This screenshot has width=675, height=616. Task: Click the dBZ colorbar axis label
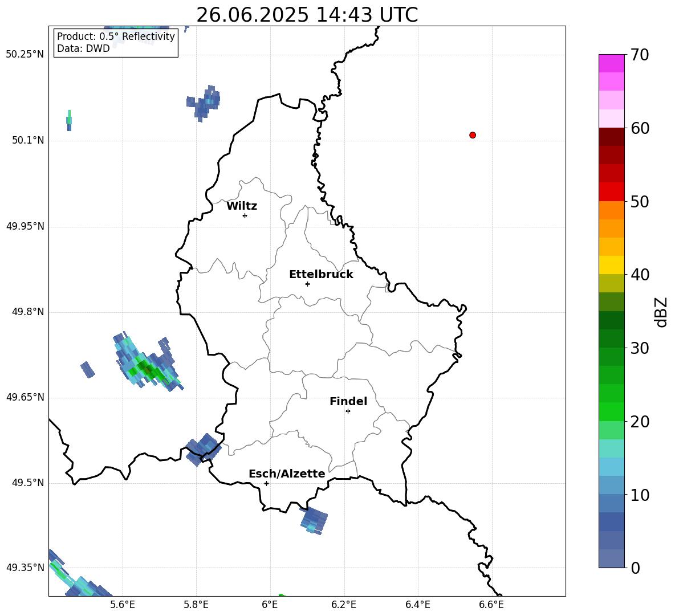pyautogui.click(x=661, y=312)
